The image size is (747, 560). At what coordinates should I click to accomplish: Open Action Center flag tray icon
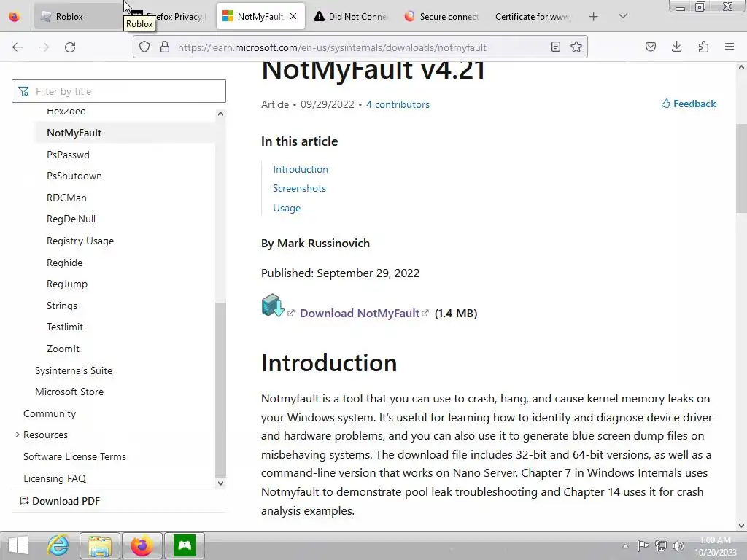(x=643, y=546)
